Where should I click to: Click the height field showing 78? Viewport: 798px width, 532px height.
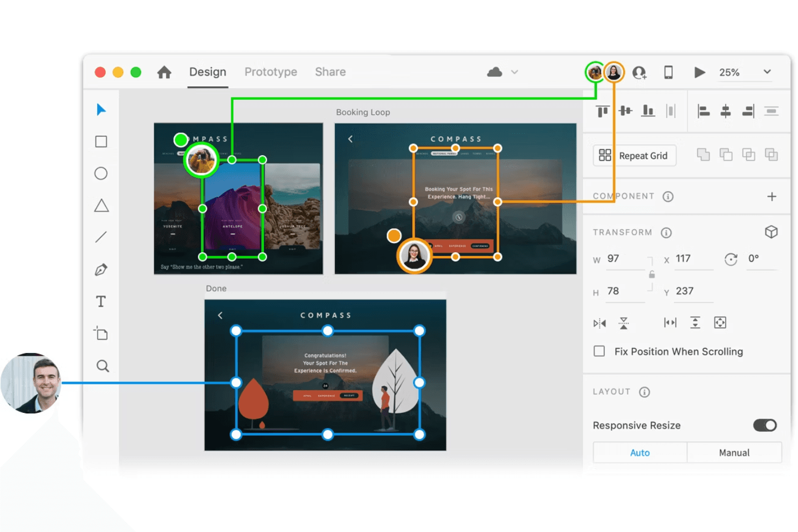click(x=625, y=292)
